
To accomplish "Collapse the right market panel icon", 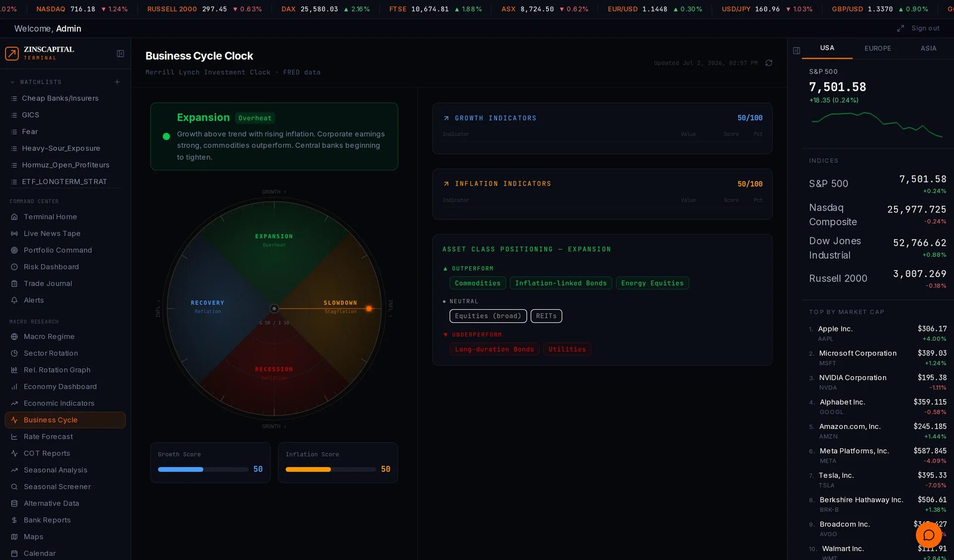I will point(796,51).
